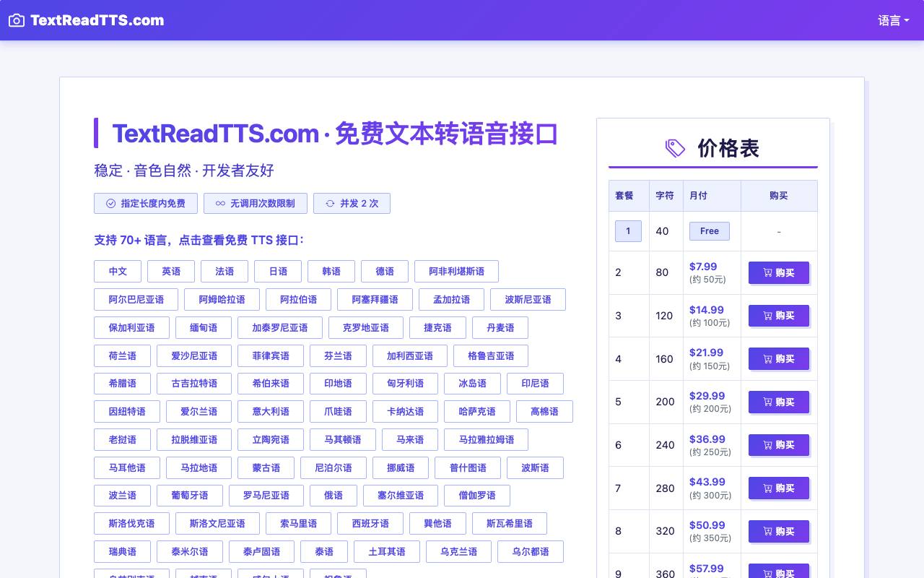Pick 土耳其语 from the language list
This screenshot has height=578, width=924.
[387, 552]
